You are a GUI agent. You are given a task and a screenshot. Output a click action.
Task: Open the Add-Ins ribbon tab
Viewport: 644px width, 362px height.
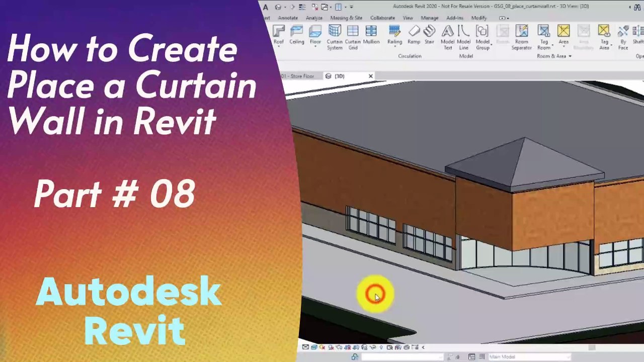point(455,18)
